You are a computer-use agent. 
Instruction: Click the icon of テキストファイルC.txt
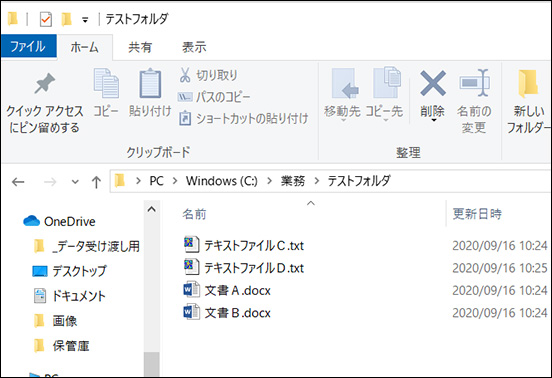point(192,244)
